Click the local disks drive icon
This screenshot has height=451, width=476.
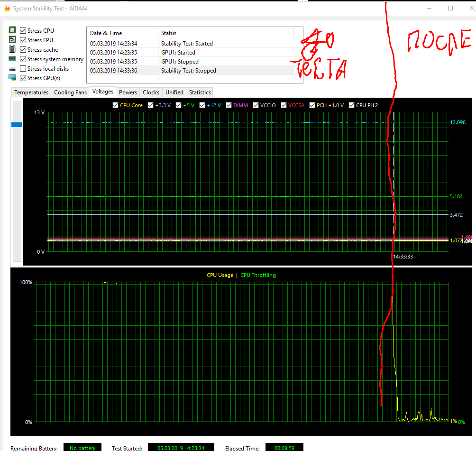coord(12,69)
